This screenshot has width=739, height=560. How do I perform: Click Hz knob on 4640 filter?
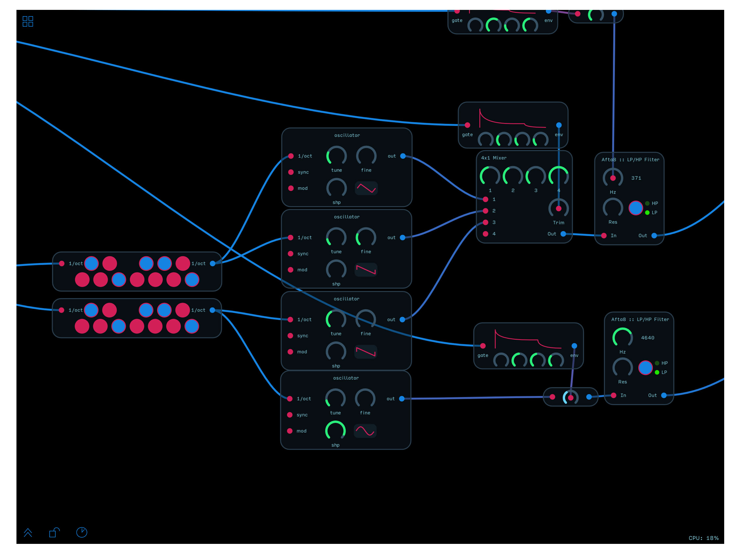(622, 338)
